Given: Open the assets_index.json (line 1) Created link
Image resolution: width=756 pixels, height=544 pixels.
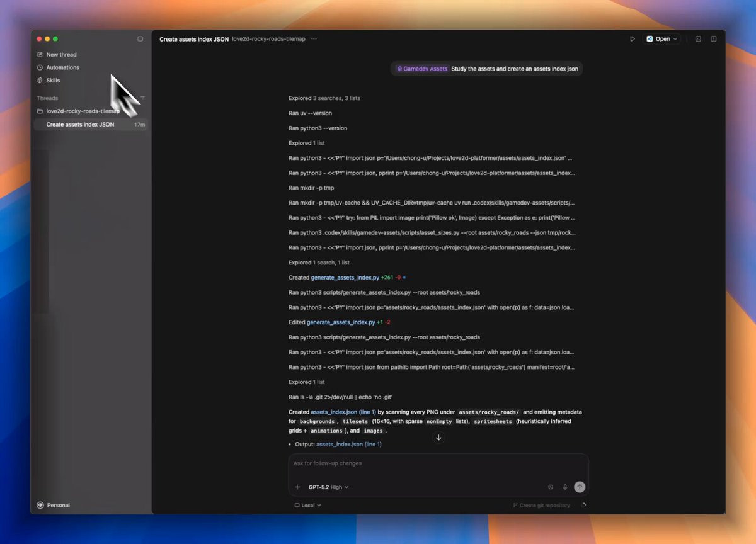Looking at the screenshot, I should pos(343,412).
